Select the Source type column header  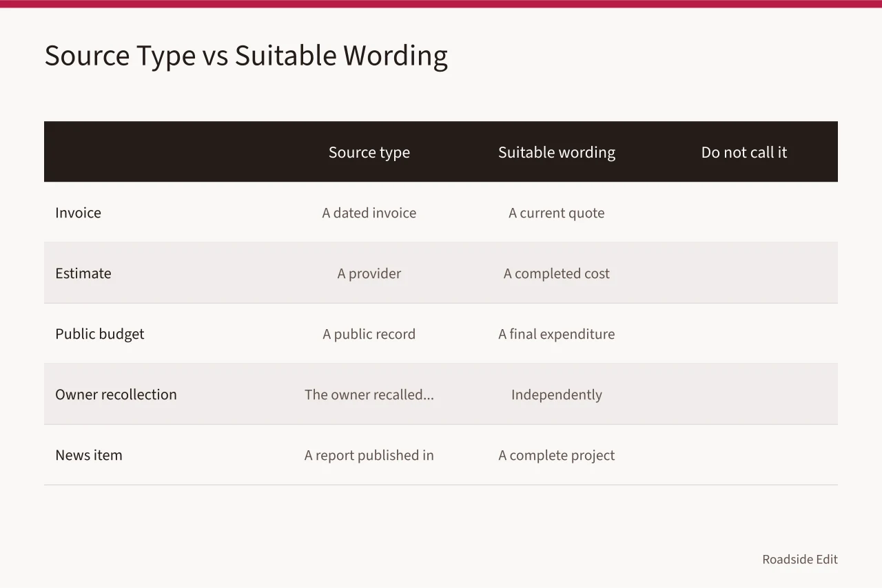(369, 152)
